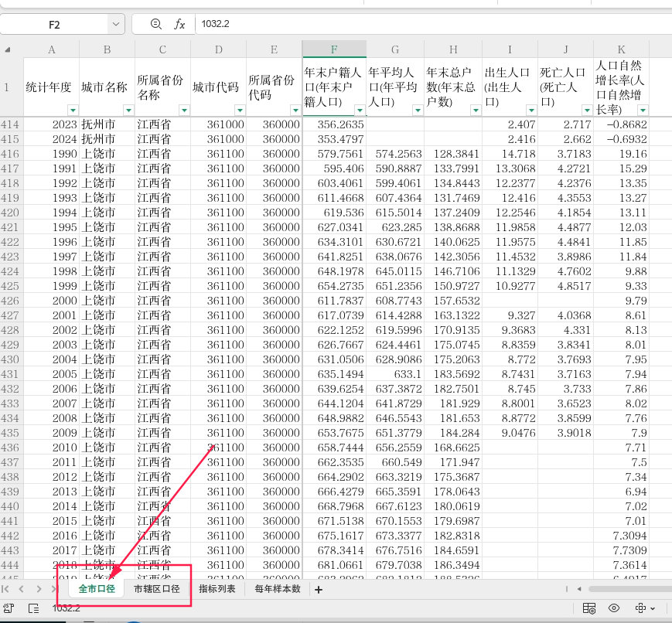
Task: Expand filter for 年末户籍人口 column
Action: [x=360, y=110]
